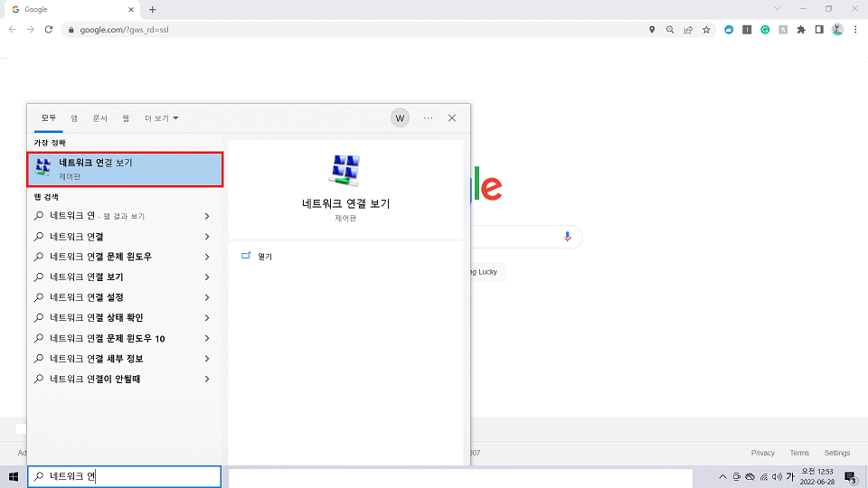Open the Settings link on Google page
Image resolution: width=868 pixels, height=488 pixels.
(836, 453)
